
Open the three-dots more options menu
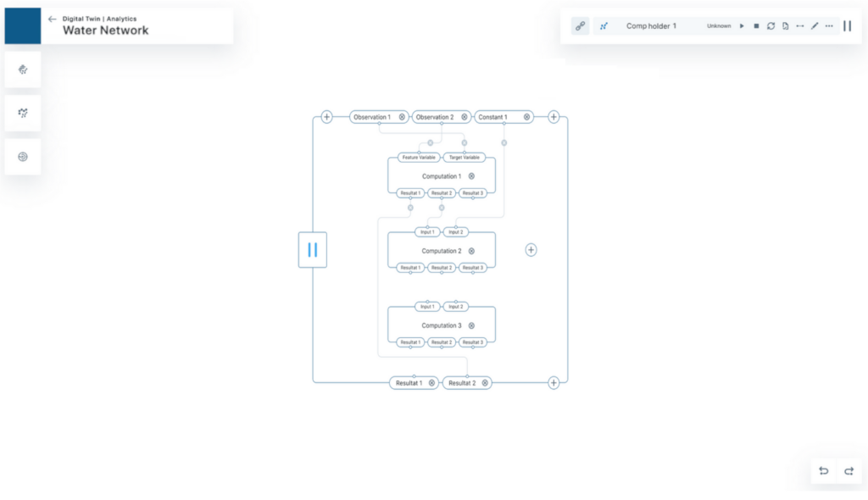coord(829,26)
